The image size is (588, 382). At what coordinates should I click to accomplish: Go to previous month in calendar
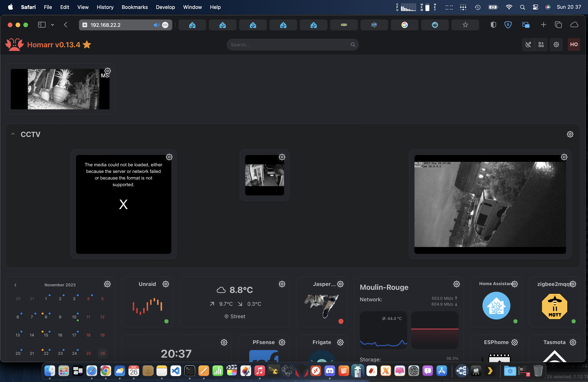[15, 285]
